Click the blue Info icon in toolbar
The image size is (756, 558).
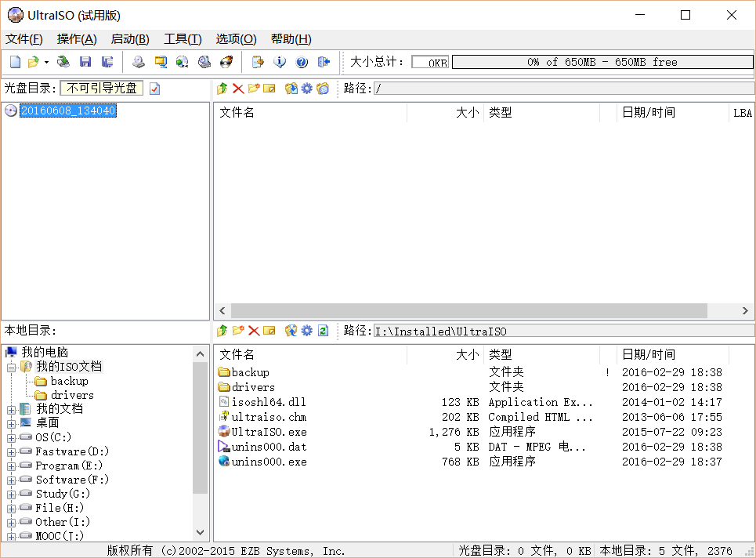(280, 62)
